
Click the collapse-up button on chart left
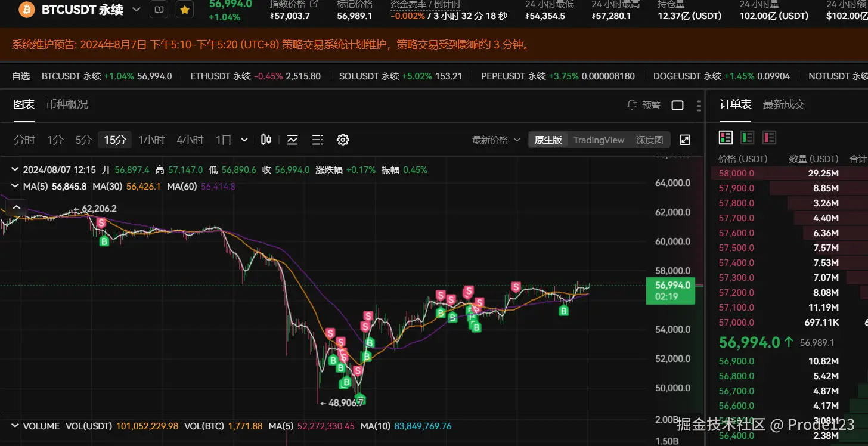[x=16, y=207]
